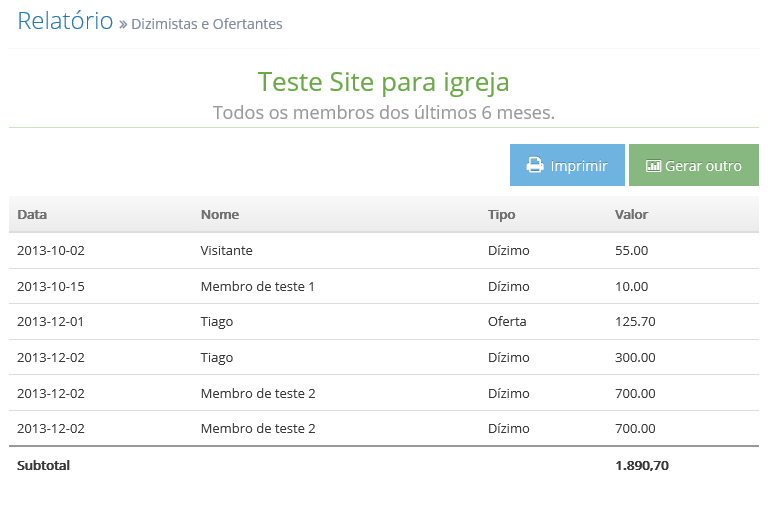Click the 2013-10-15 date cell

point(51,287)
